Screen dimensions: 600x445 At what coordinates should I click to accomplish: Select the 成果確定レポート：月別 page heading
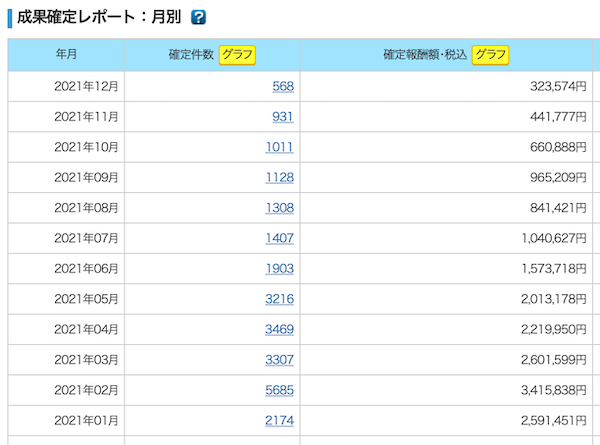pos(99,17)
